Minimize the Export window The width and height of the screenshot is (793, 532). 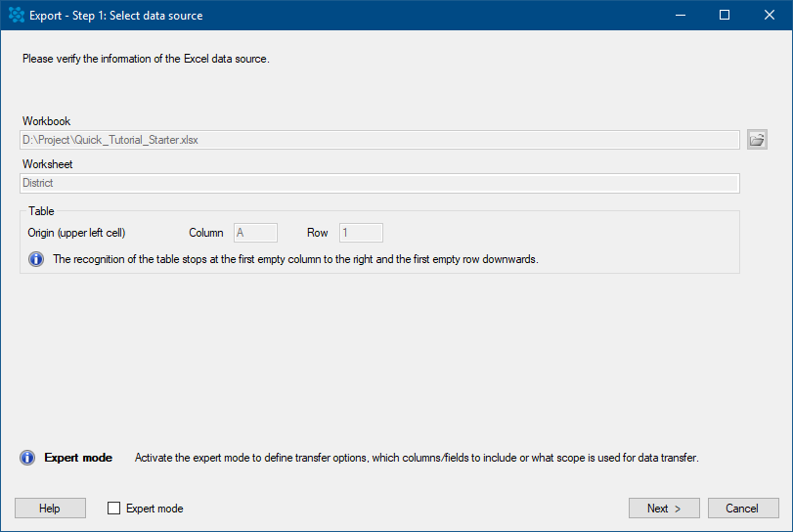click(x=681, y=16)
